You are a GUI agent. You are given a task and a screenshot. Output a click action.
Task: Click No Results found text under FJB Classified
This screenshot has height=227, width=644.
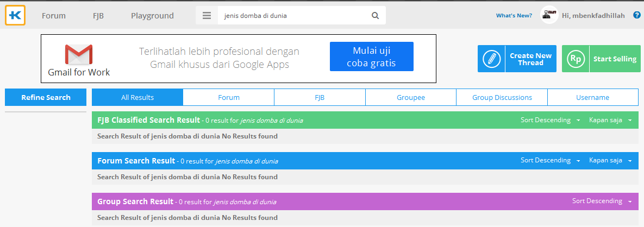(249, 136)
